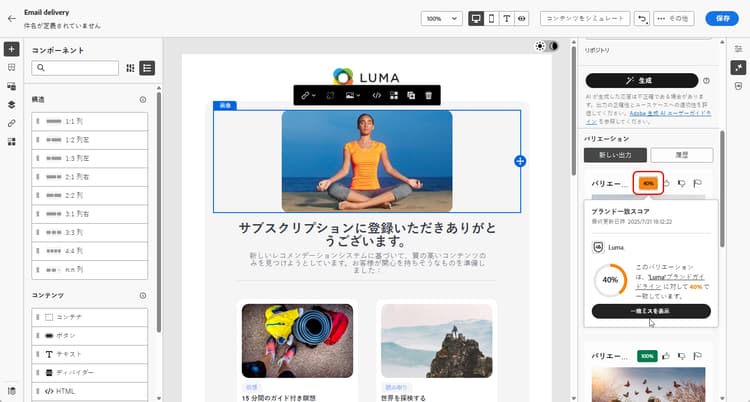The width and height of the screenshot is (750, 402).
Task: Select the plus add components icon in left rail
Action: (11, 49)
